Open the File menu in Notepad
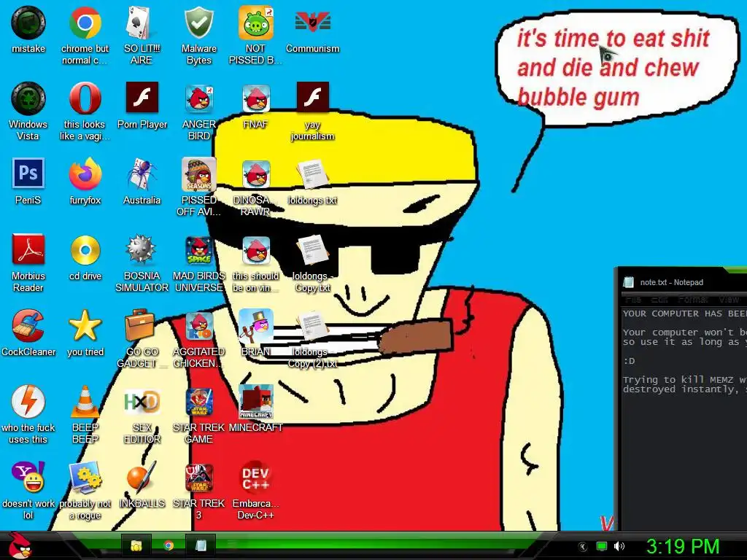Image resolution: width=747 pixels, height=560 pixels. (x=633, y=300)
